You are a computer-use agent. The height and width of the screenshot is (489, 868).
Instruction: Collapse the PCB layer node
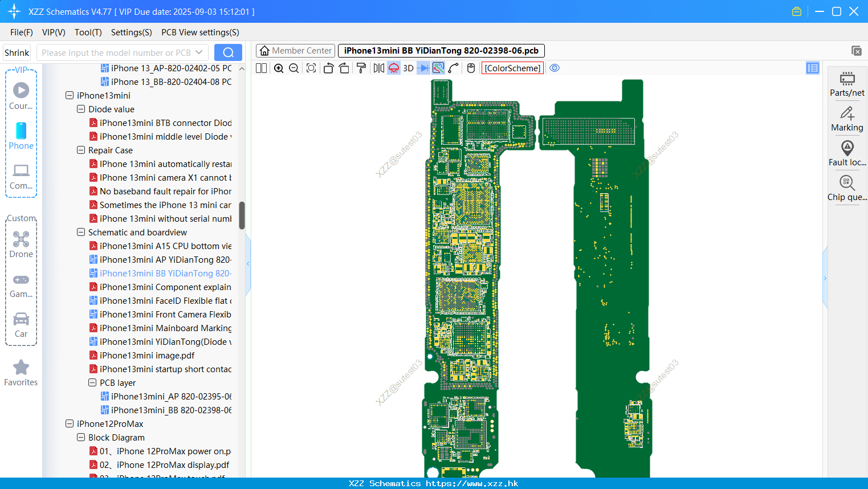[x=92, y=382]
